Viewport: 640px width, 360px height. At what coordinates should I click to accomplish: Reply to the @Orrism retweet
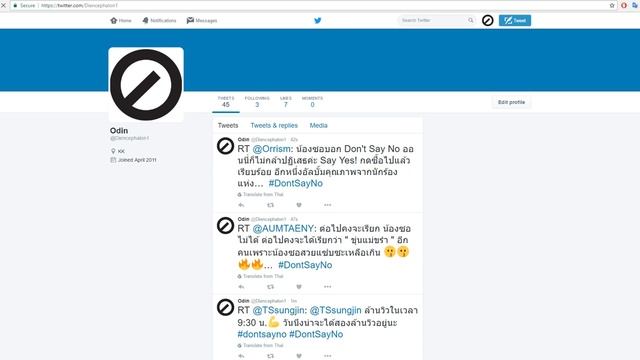click(x=241, y=205)
